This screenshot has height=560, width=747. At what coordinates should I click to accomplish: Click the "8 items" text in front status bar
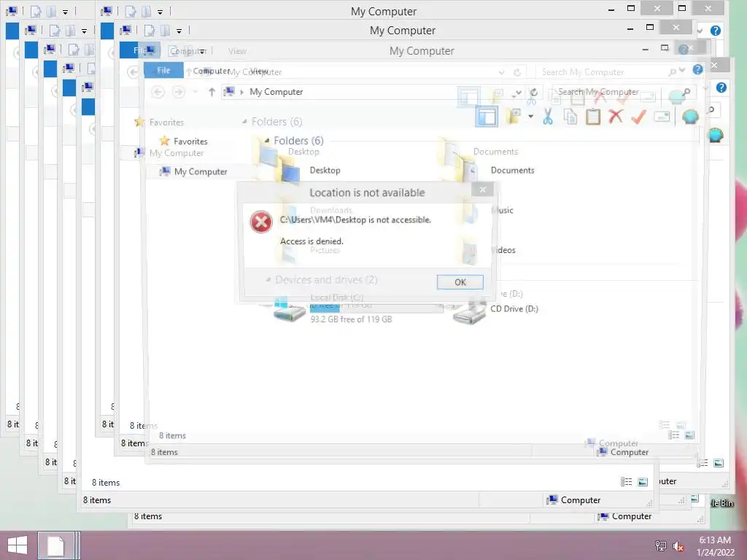coord(164,452)
